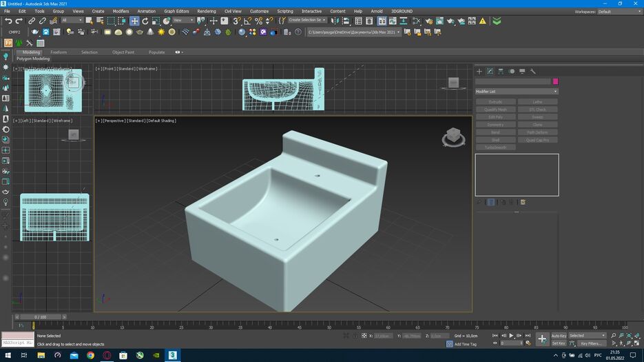Open the Rendering menu
The height and width of the screenshot is (362, 644).
[x=207, y=11]
